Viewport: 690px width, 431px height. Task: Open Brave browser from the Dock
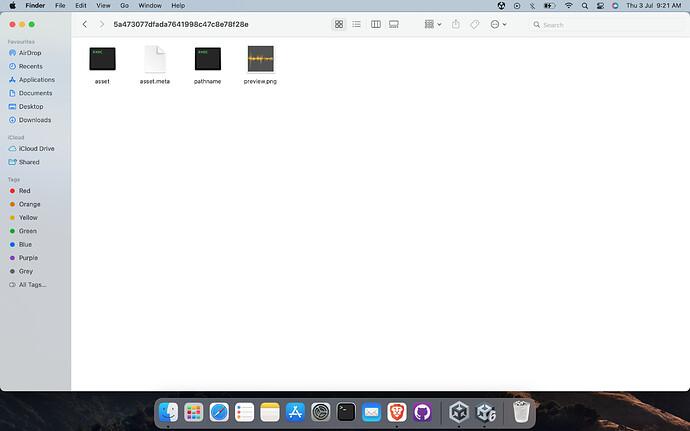[x=397, y=413]
